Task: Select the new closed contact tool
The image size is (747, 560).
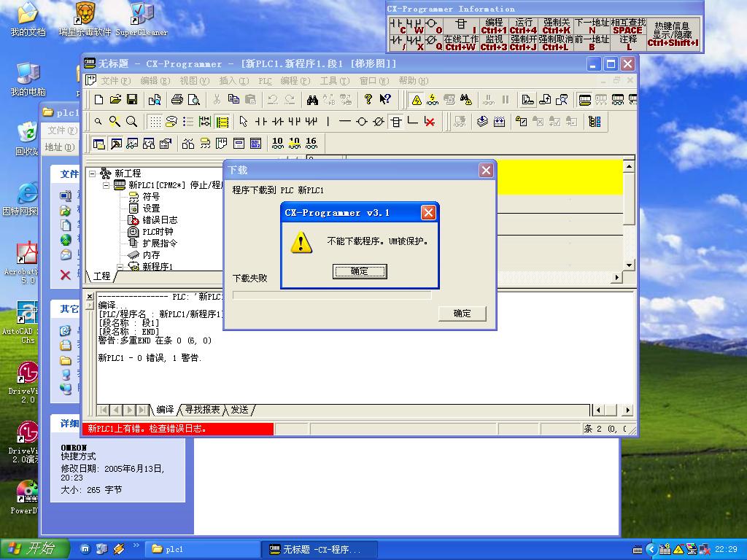Action: (x=278, y=122)
